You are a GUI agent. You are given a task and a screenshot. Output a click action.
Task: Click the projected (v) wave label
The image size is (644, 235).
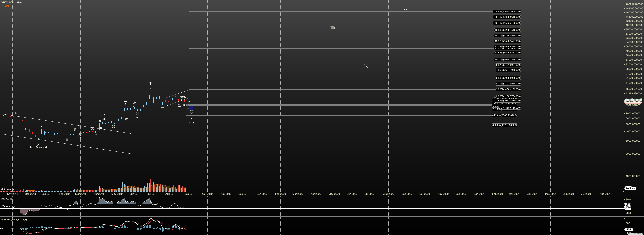point(404,9)
